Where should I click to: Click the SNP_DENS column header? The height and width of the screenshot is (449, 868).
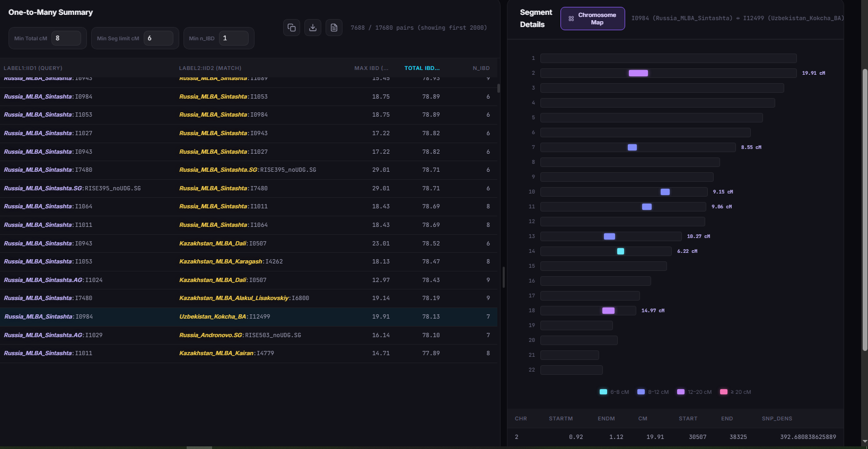(777, 419)
